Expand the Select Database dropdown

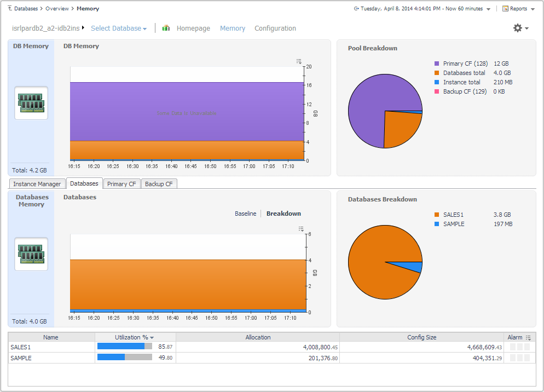coord(118,28)
